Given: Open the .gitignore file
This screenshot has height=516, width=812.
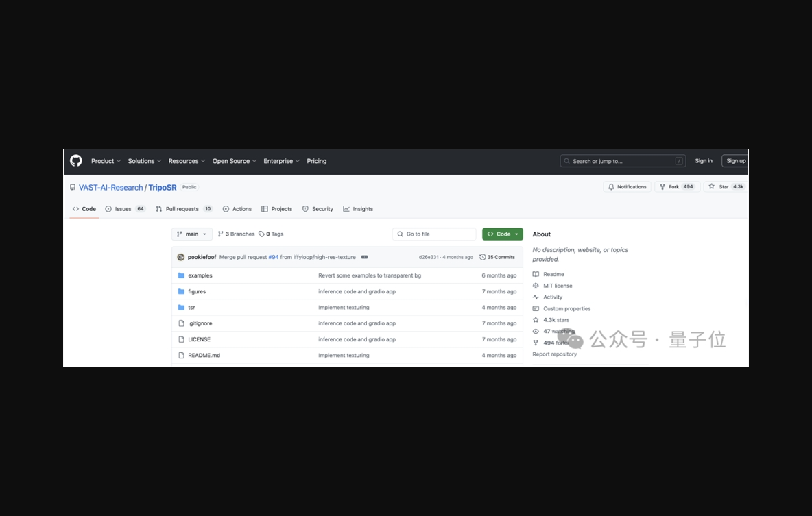Looking at the screenshot, I should pos(200,323).
